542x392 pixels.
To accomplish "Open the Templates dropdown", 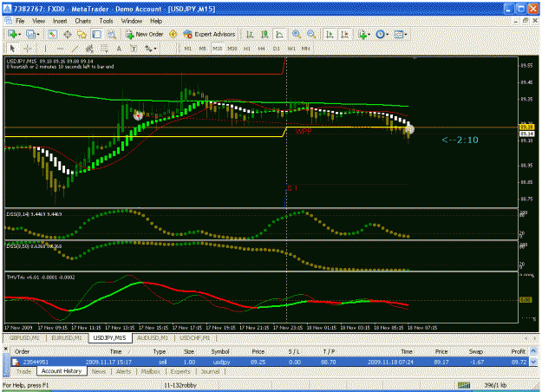I will (x=401, y=34).
